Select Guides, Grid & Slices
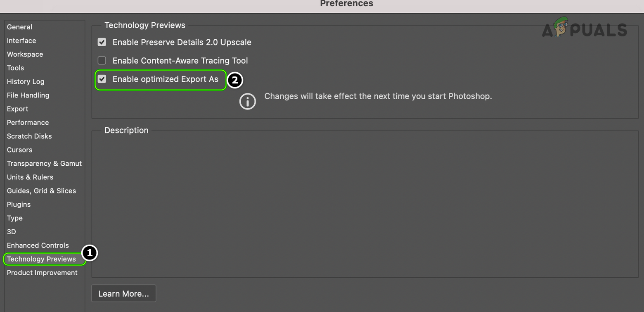Image resolution: width=644 pixels, height=312 pixels. (x=41, y=191)
